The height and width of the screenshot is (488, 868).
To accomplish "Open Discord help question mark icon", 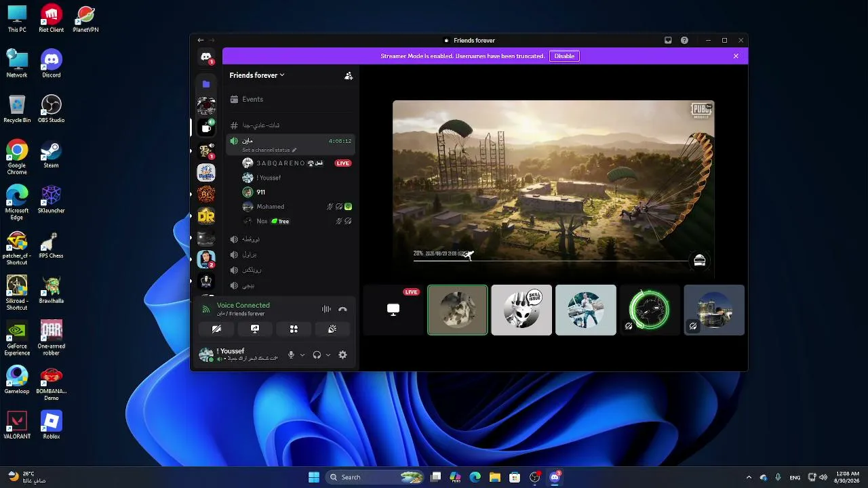I will click(684, 41).
